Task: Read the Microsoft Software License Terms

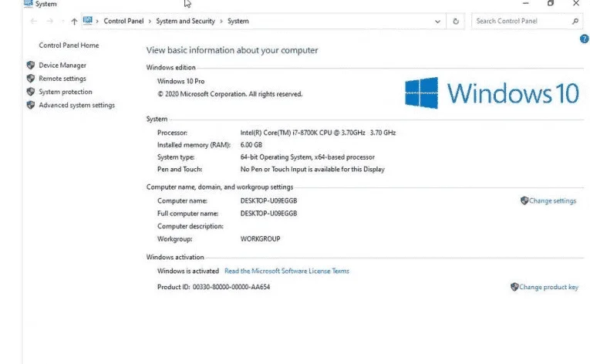Action: [287, 271]
